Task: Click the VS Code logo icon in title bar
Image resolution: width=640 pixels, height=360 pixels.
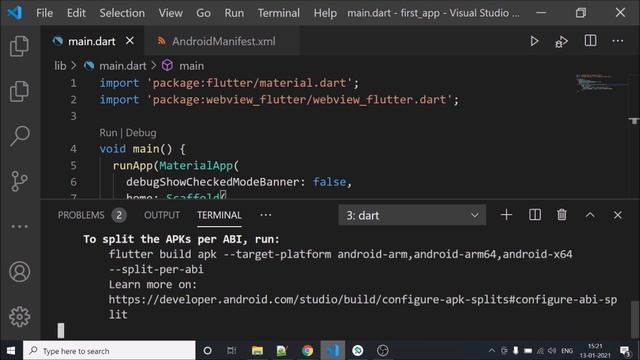Action: pyautogui.click(x=15, y=13)
